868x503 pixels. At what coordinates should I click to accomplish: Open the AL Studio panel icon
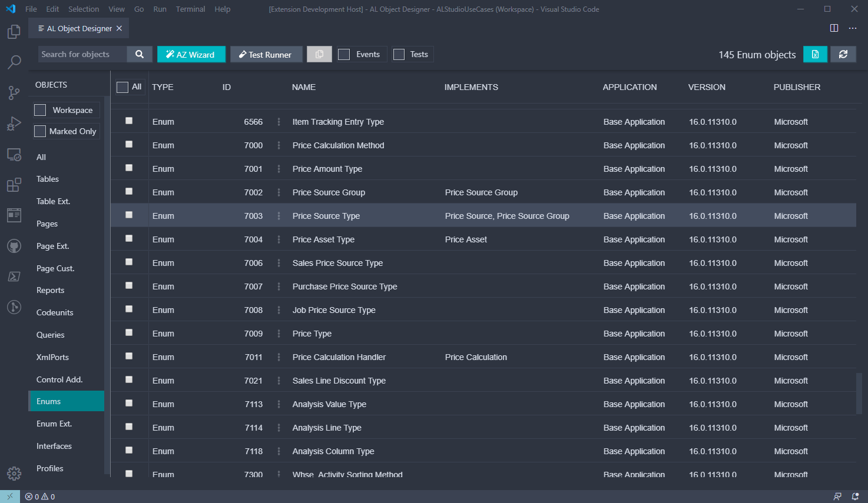coord(14,215)
